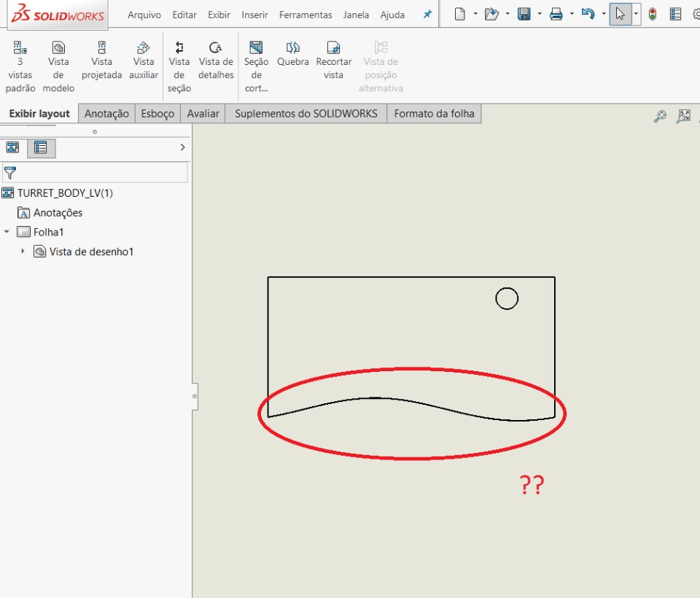The width and height of the screenshot is (700, 598).
Task: Select the Vista de detalhes tool
Action: tap(216, 61)
